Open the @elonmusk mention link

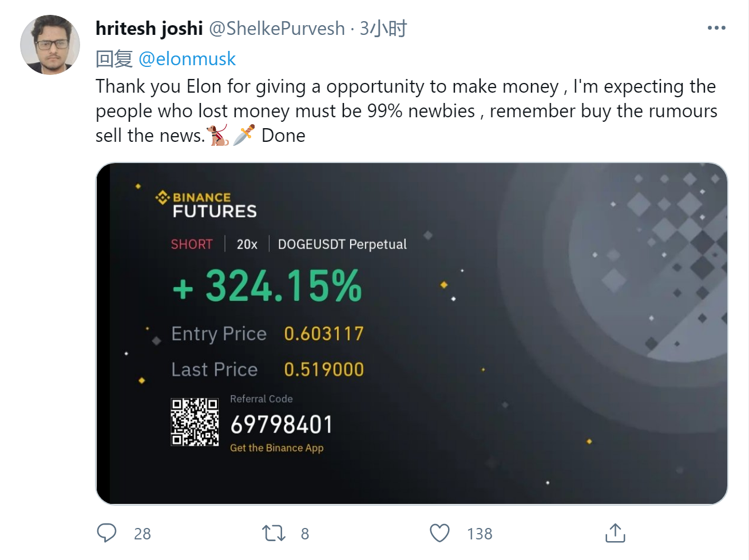click(x=187, y=58)
